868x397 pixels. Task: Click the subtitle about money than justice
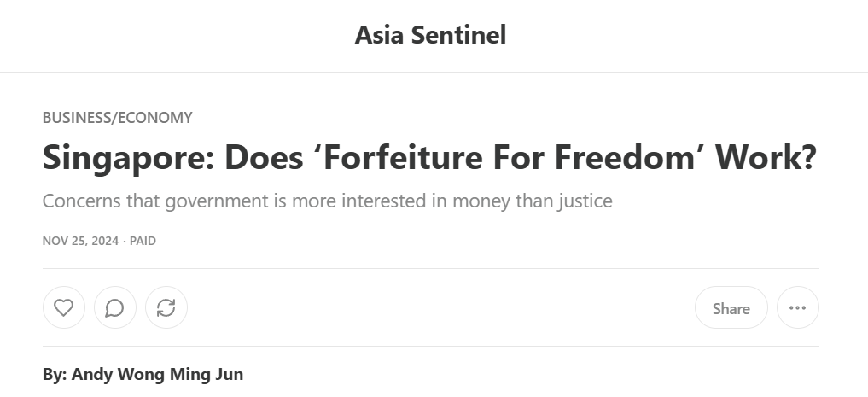[x=327, y=201]
